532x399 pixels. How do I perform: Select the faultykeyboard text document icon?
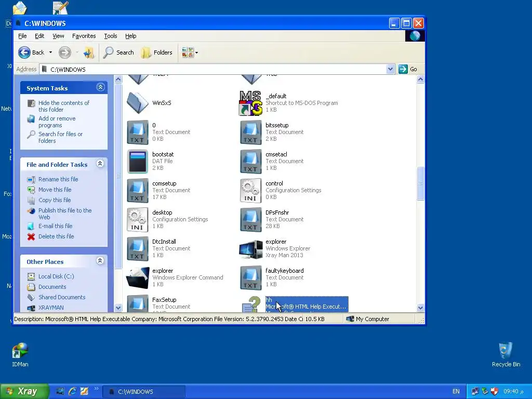pos(251,278)
